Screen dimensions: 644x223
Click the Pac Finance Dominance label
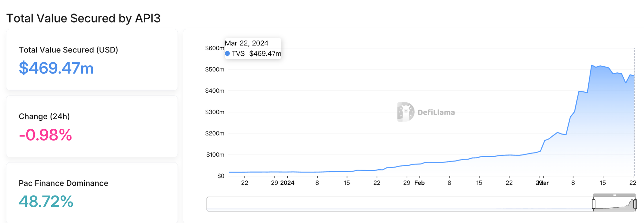(x=63, y=183)
